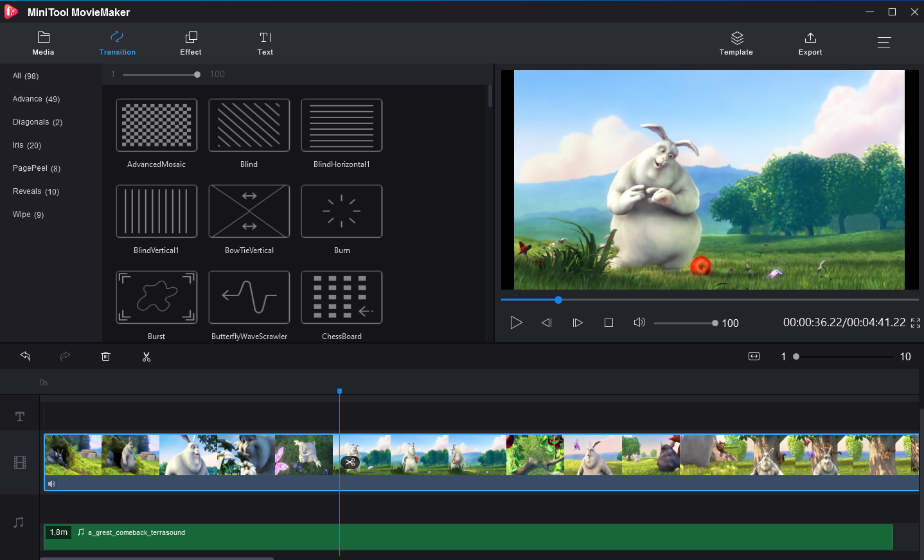
Task: Split the clip using the scissors icon
Action: [x=146, y=356]
